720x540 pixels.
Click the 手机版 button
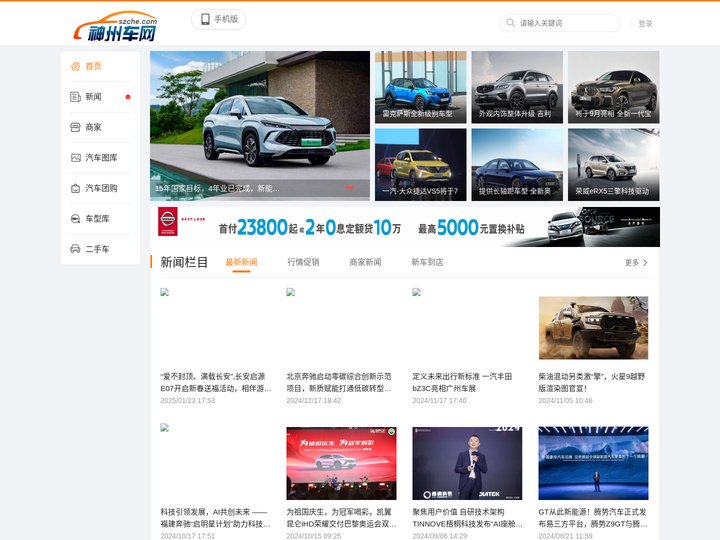pyautogui.click(x=219, y=19)
